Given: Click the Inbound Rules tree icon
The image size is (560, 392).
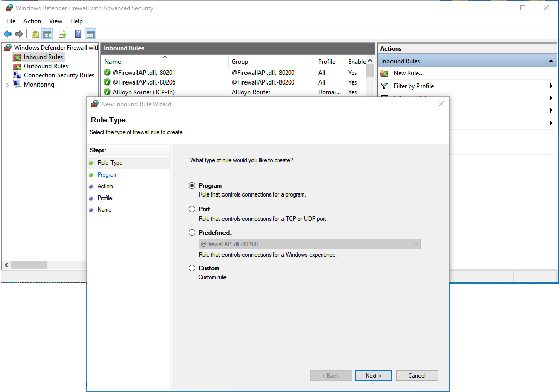Looking at the screenshot, I should click(17, 57).
